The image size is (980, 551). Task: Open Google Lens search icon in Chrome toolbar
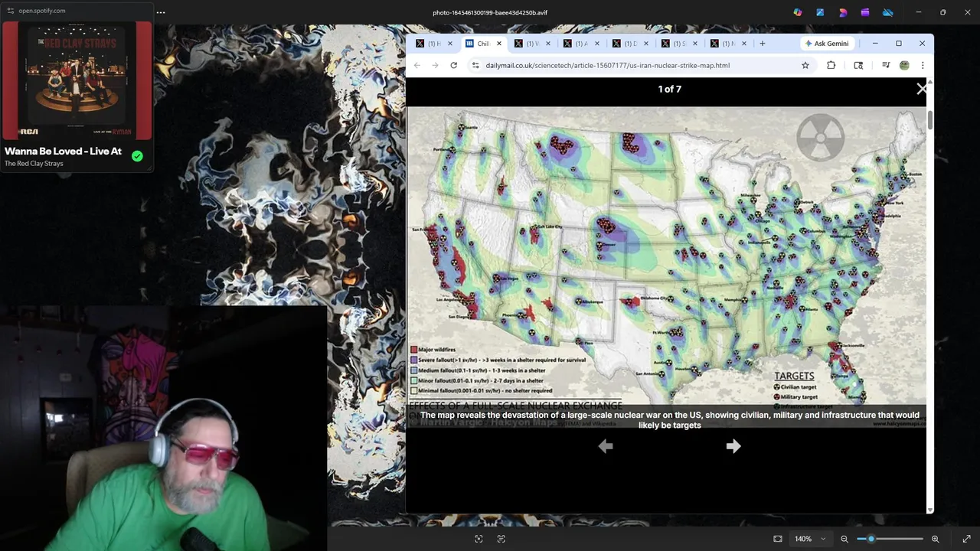[858, 65]
